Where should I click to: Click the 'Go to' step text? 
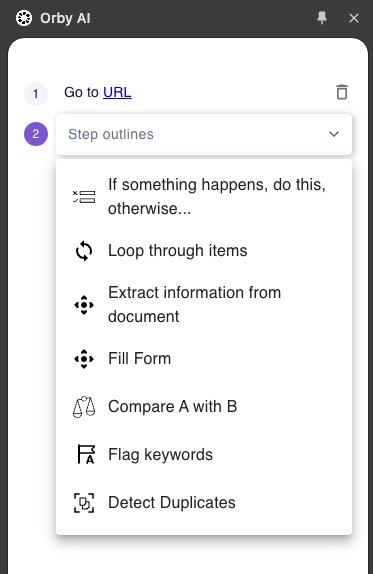coord(81,92)
